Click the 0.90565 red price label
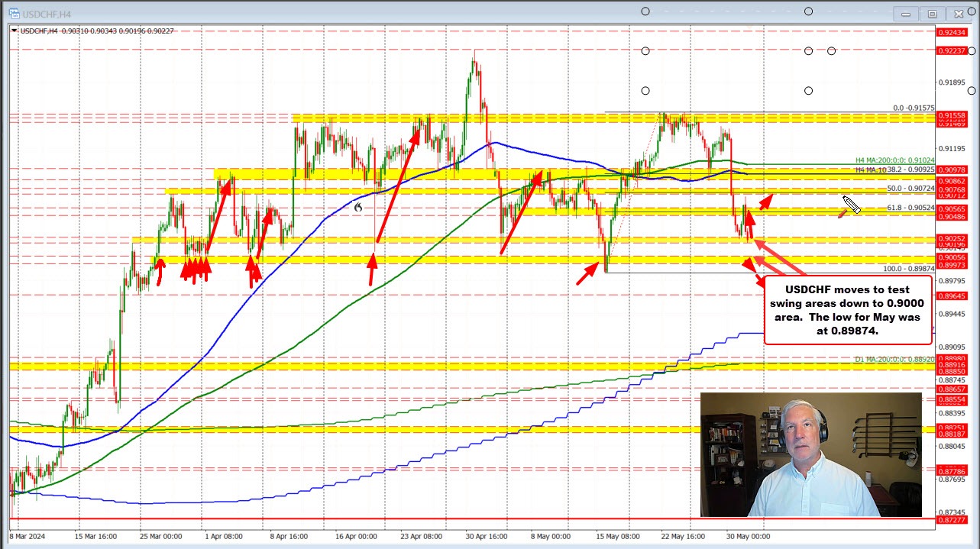 (x=952, y=208)
